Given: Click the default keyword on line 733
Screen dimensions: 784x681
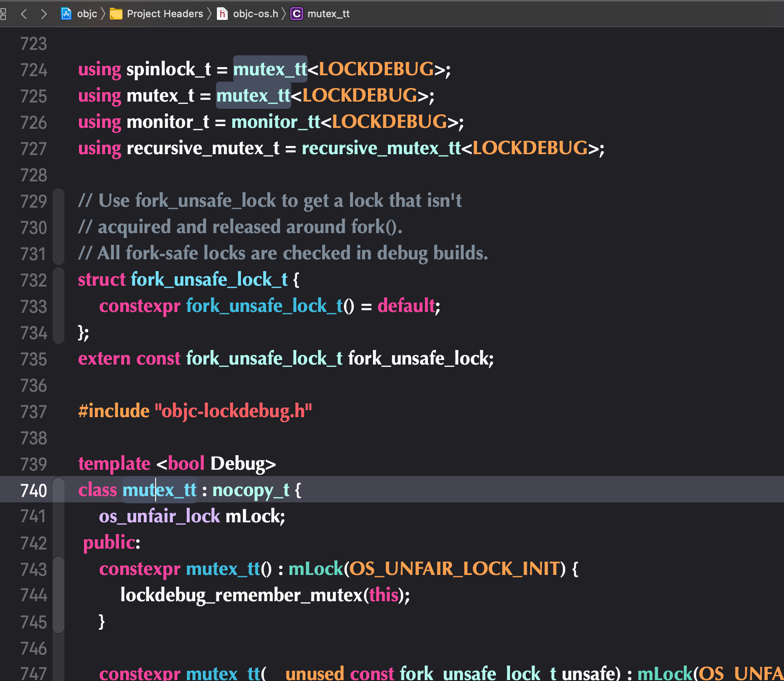Looking at the screenshot, I should tap(406, 306).
